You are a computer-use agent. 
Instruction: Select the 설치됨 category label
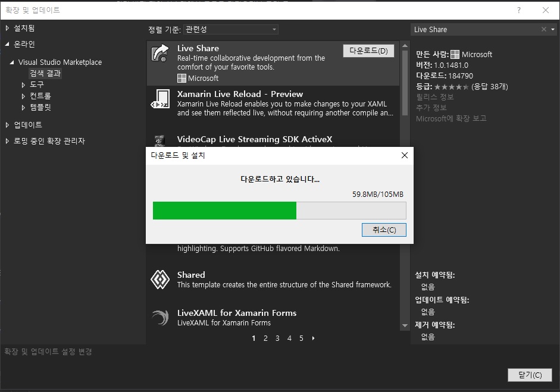tap(24, 28)
